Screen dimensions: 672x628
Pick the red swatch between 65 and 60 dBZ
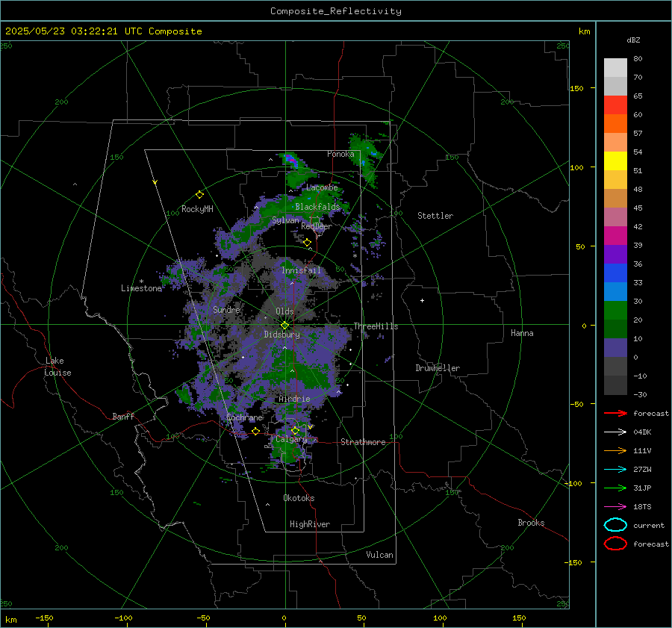615,105
